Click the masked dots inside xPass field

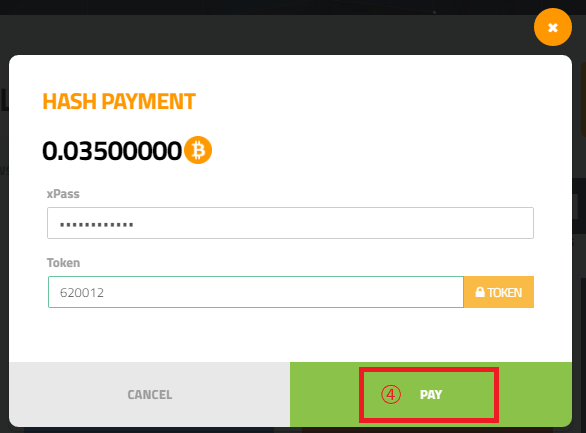coord(97,225)
